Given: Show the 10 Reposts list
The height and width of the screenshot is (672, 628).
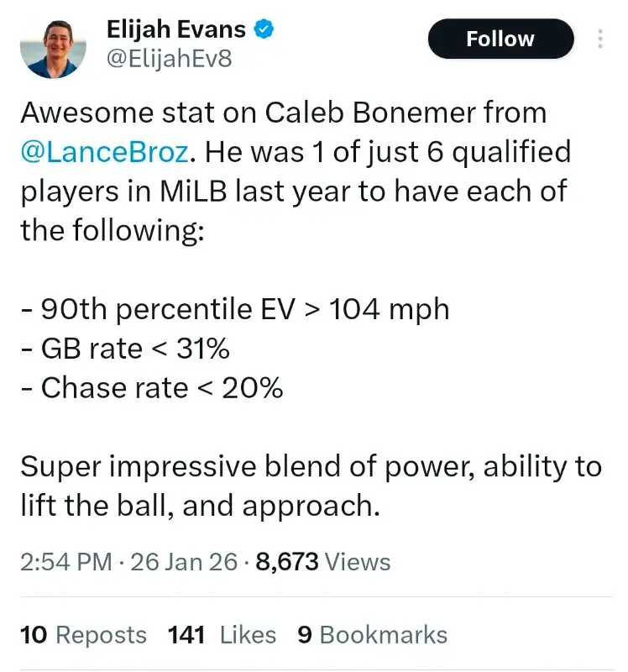Looking at the screenshot, I should click(x=83, y=635).
